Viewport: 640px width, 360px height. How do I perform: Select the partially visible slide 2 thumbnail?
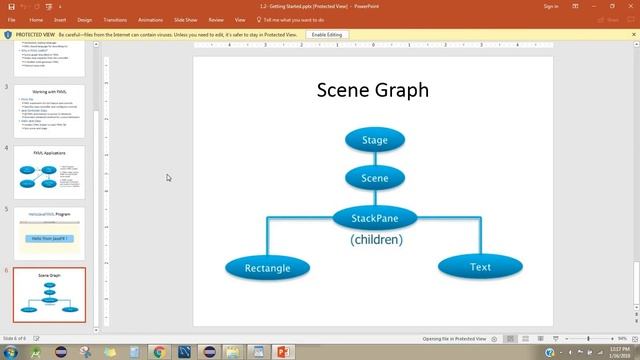pos(49,59)
